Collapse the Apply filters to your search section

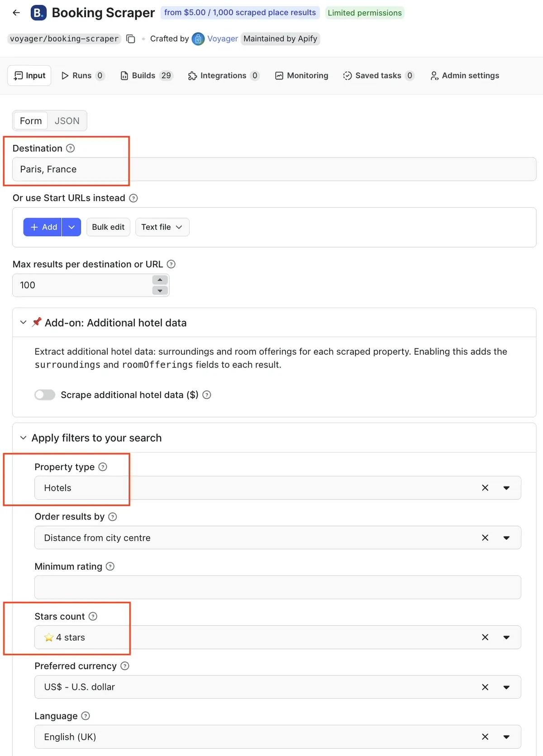pyautogui.click(x=23, y=438)
